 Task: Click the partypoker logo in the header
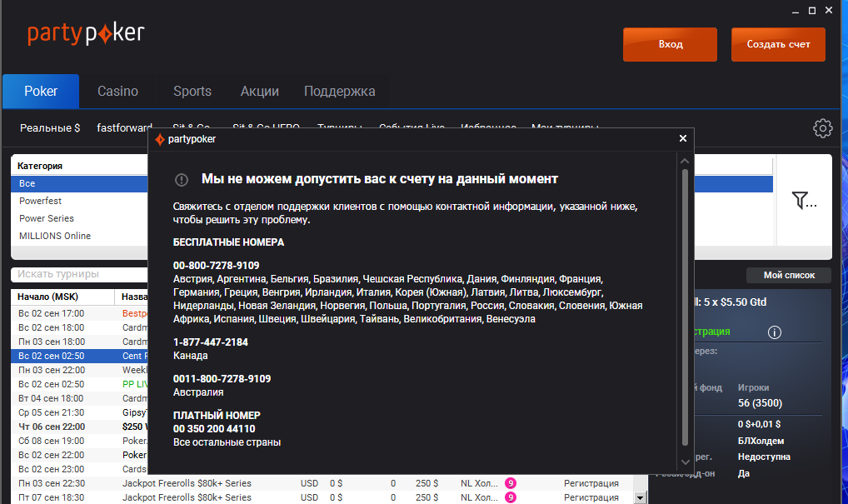click(86, 34)
